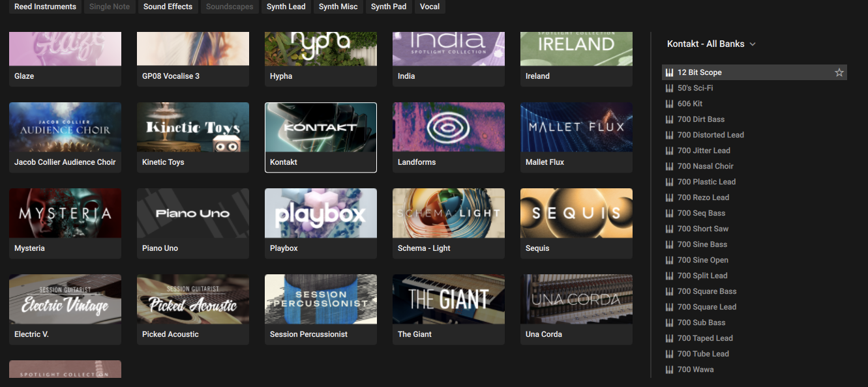
Task: Switch to the Synth Pad category
Action: (388, 7)
